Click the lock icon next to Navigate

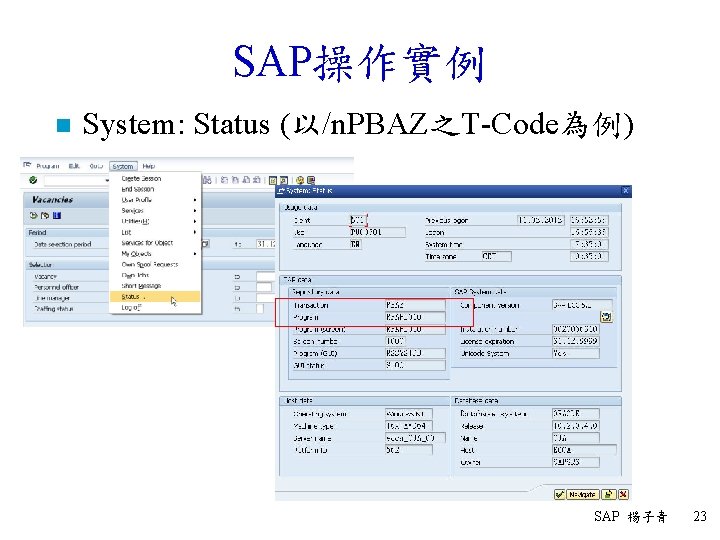608,495
